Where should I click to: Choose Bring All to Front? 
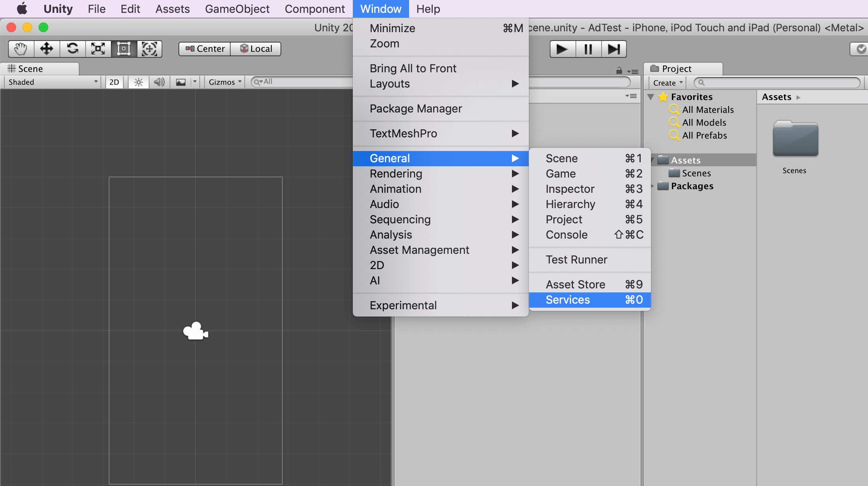[440, 68]
